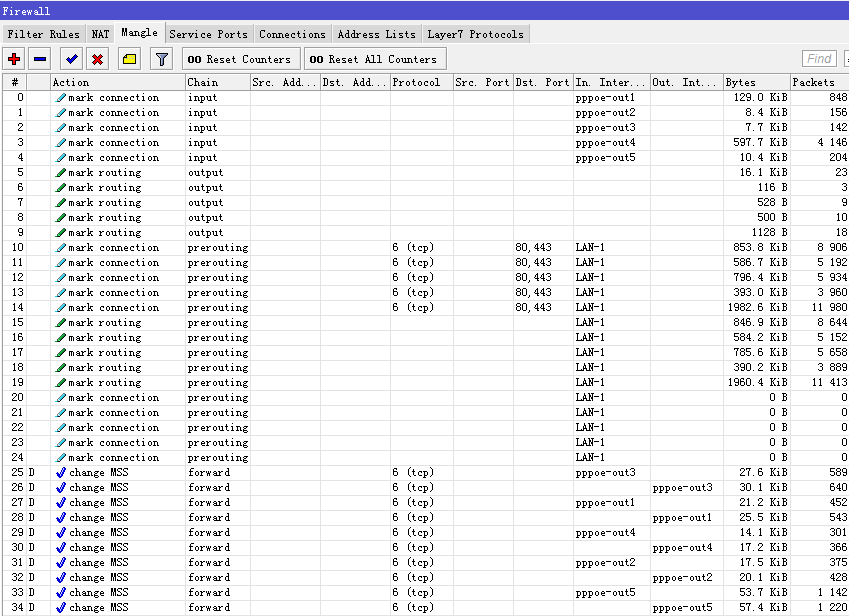Click the In. Interface column header
Viewport: 849px width, 616px height.
pyautogui.click(x=612, y=82)
